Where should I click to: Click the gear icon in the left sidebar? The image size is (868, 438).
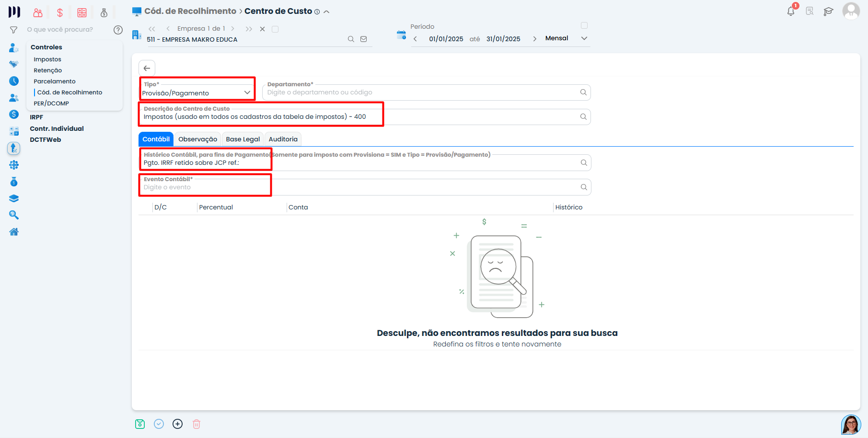14,165
